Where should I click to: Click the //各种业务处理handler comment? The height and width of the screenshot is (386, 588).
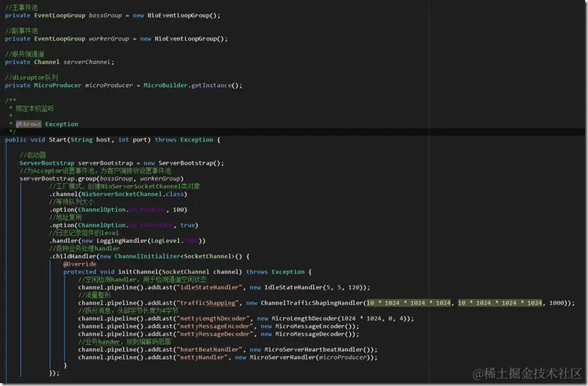84,248
